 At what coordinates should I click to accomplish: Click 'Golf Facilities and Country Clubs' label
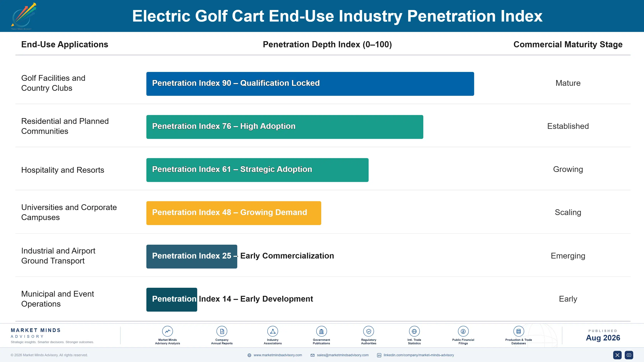click(x=53, y=83)
